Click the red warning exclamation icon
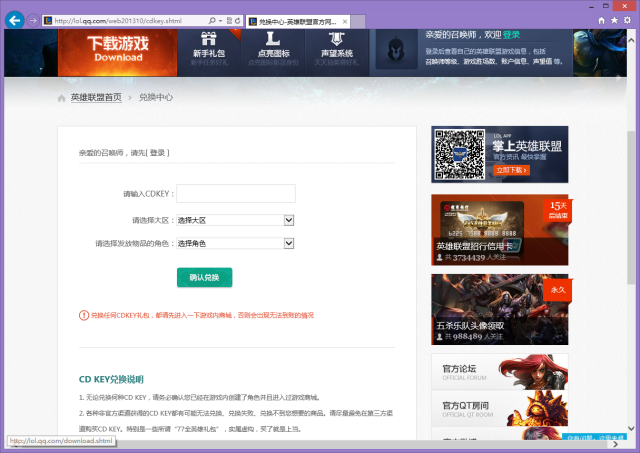This screenshot has width=640, height=453. 84,315
